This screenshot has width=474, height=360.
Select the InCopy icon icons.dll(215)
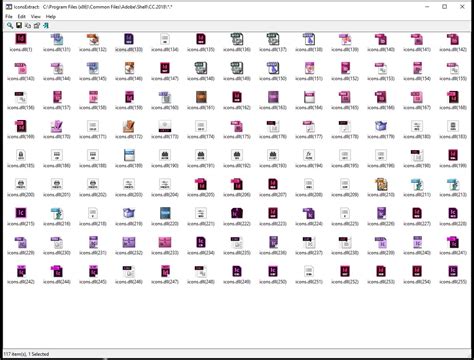pos(21,213)
